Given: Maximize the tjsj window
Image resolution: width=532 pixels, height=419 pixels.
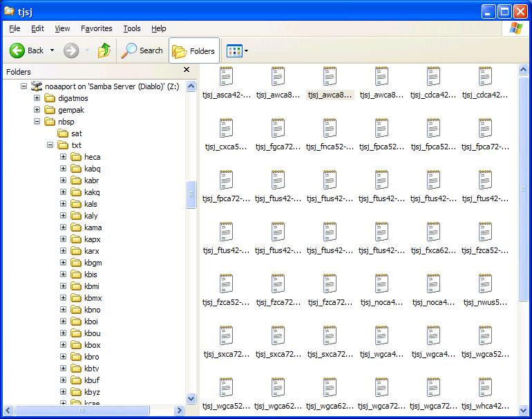Looking at the screenshot, I should pyautogui.click(x=504, y=12).
